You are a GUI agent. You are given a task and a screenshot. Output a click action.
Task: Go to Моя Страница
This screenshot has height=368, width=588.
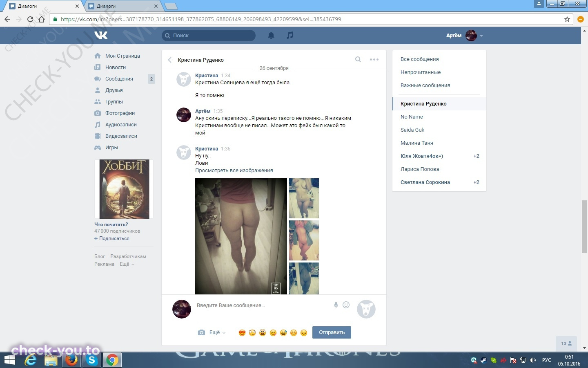tap(122, 56)
